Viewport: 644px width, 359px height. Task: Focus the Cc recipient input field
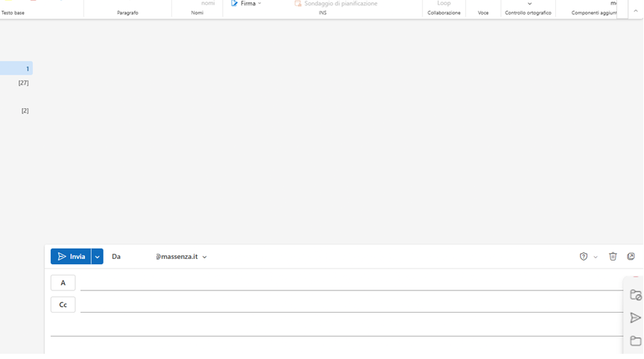[352, 305]
